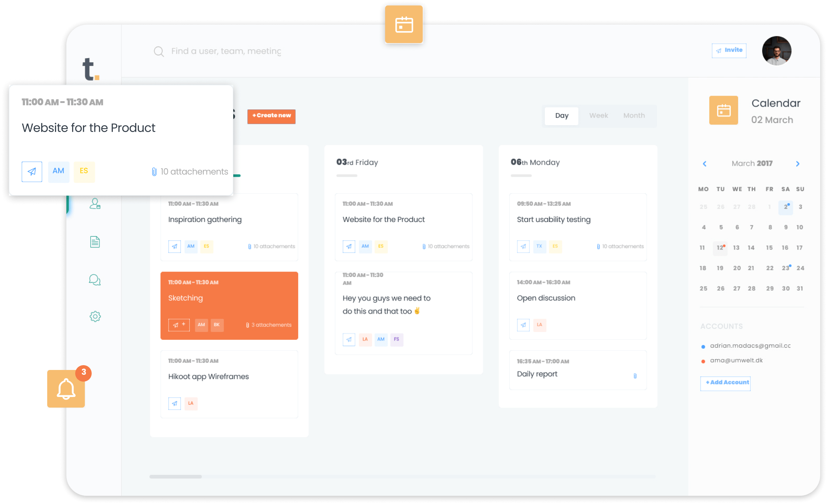This screenshot has width=827, height=504.
Task: Switch to the Week view tab
Action: coord(598,116)
